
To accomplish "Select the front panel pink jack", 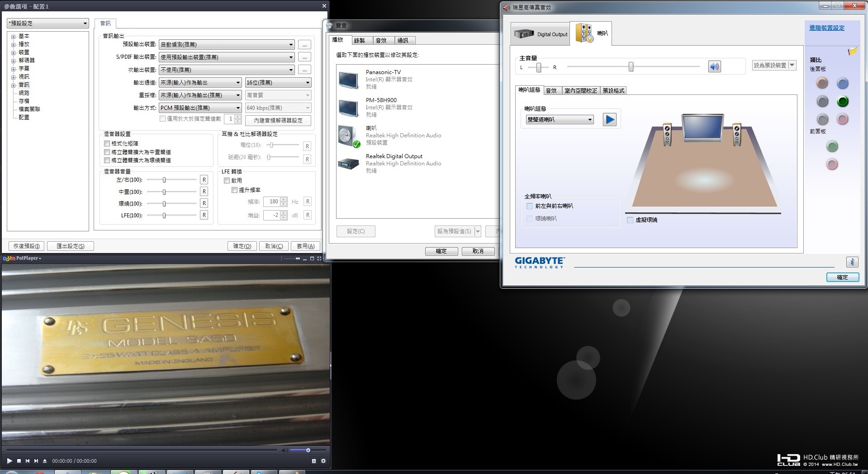I will pos(832,164).
